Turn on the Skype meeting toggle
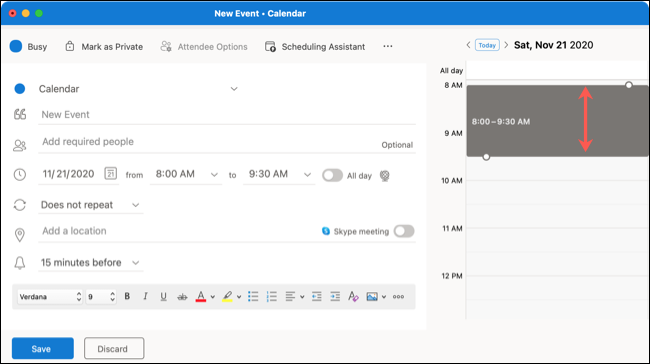 (x=404, y=231)
